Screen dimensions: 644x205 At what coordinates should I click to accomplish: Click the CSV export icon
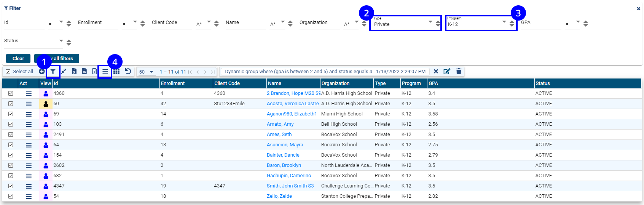(x=84, y=72)
